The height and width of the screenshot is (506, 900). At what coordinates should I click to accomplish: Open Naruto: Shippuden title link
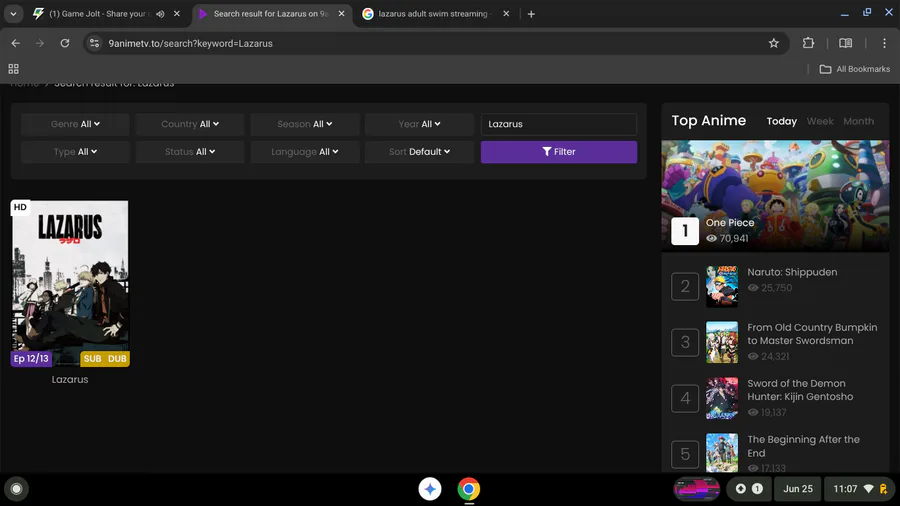pos(792,272)
